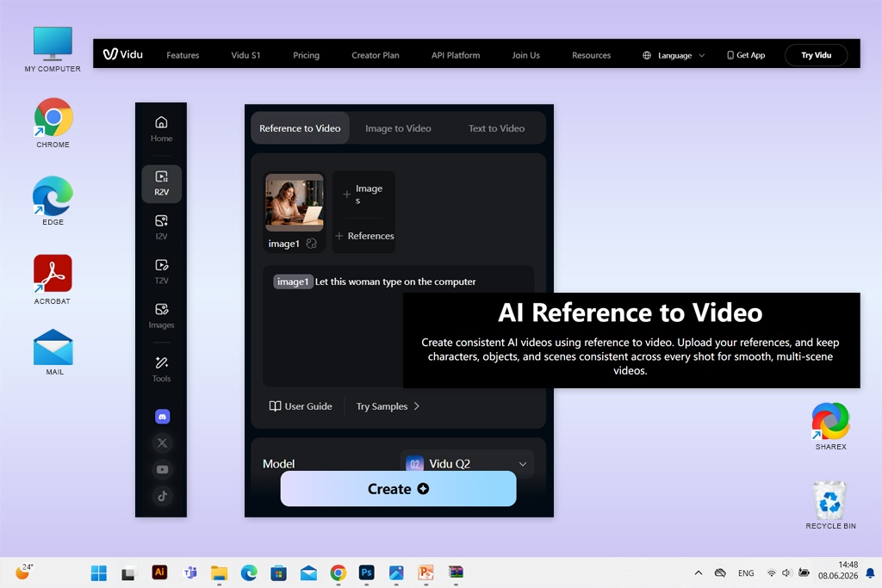882x588 pixels.
Task: Open the notifications bell
Action: click(x=870, y=573)
